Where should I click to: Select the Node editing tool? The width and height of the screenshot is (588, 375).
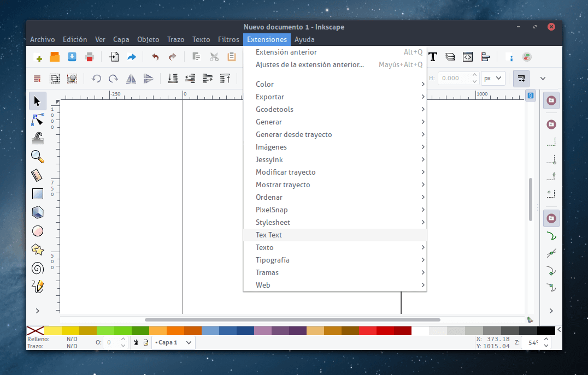(x=37, y=120)
